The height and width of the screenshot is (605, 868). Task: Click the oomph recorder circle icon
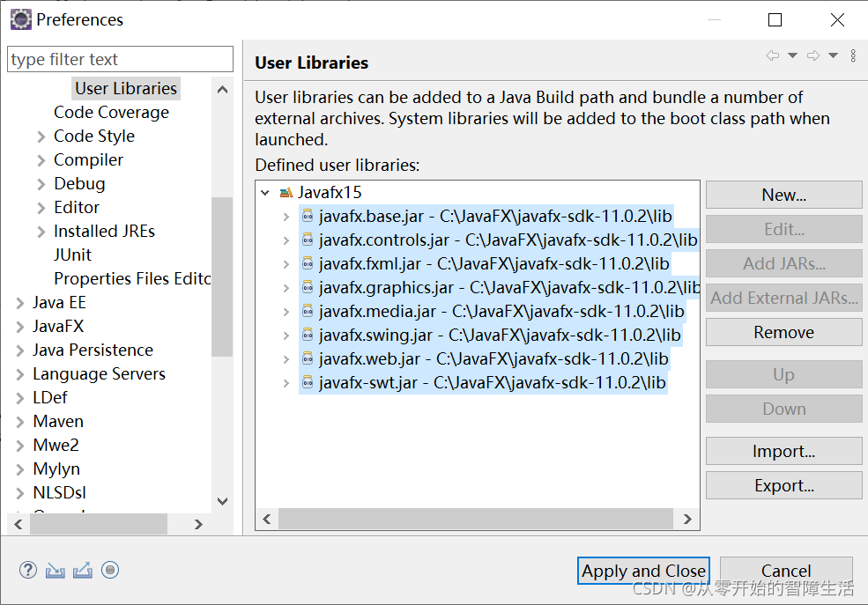pyautogui.click(x=110, y=570)
